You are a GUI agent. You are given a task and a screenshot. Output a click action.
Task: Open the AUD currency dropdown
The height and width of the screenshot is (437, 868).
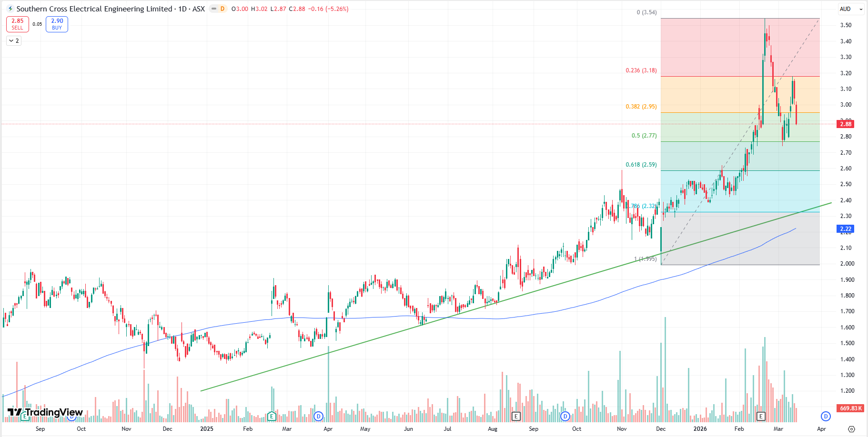point(850,9)
